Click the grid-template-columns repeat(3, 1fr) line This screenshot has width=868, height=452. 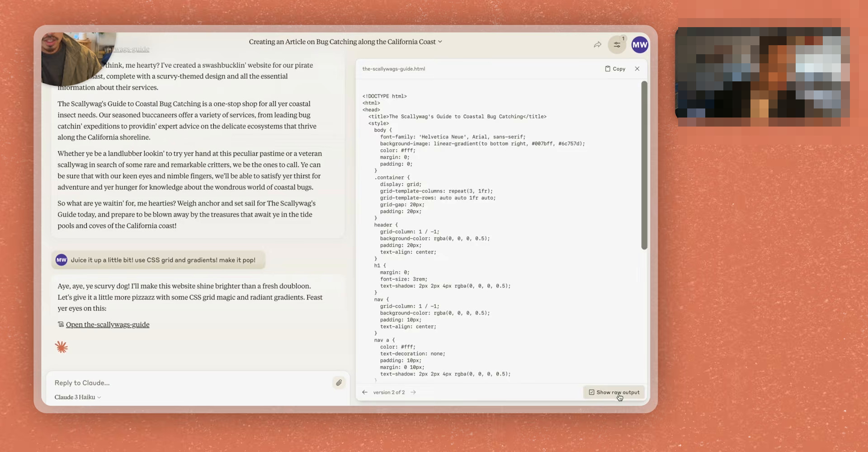436,191
